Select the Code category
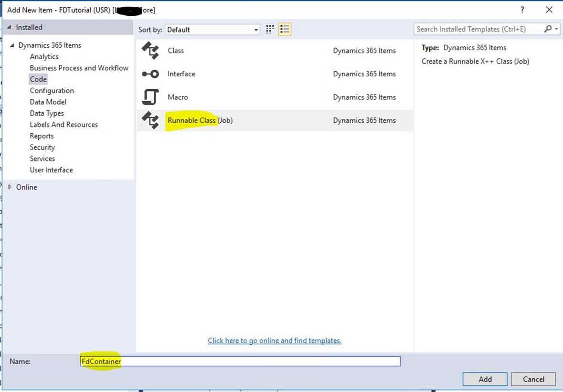Image resolution: width=563 pixels, height=392 pixels. coord(38,79)
